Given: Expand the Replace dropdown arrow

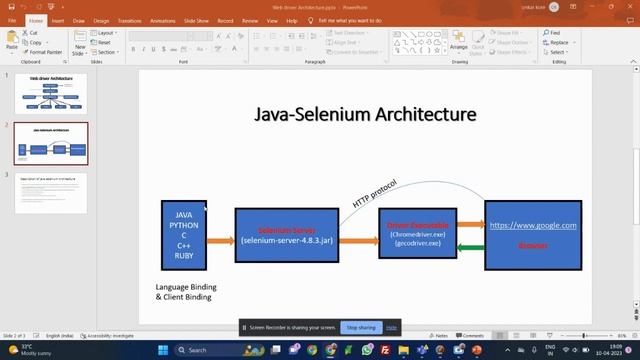Looking at the screenshot, I should (574, 42).
